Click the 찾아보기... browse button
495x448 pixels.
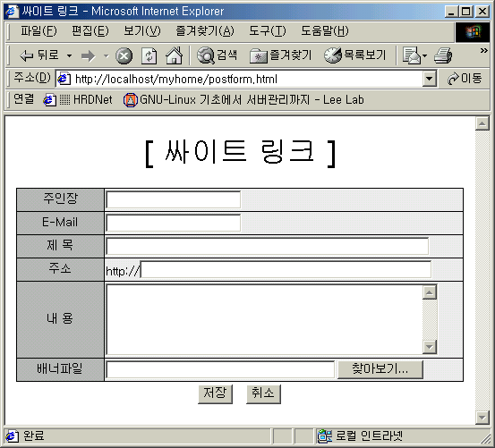point(380,369)
